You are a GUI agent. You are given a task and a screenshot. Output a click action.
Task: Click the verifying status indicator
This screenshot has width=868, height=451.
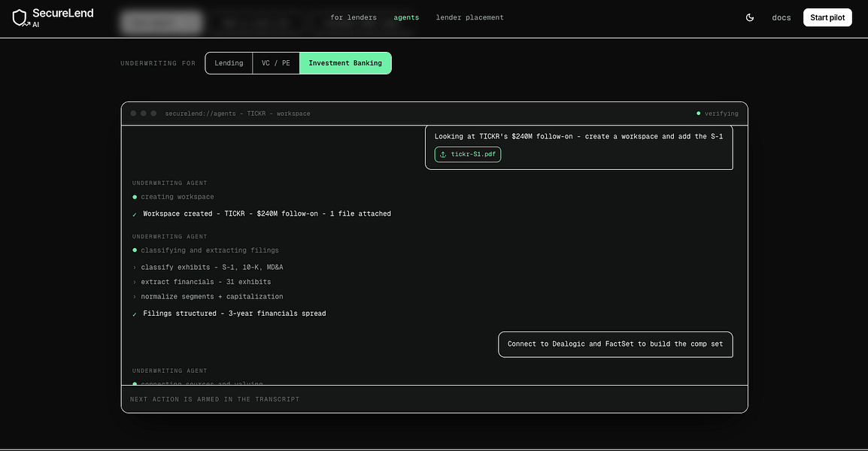click(718, 114)
